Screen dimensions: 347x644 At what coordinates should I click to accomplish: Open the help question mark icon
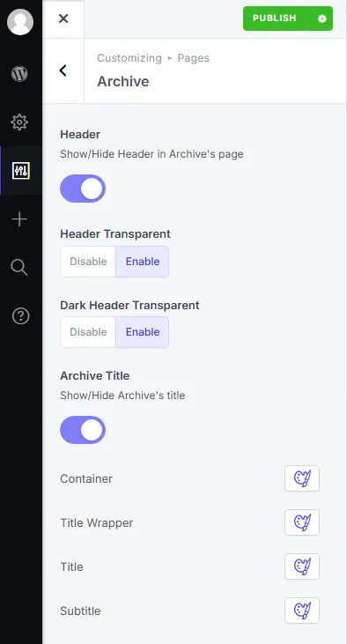20,316
